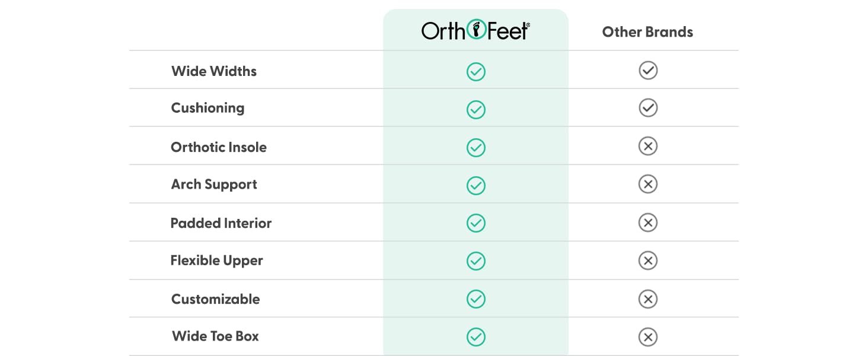Click the Orthotic Insole feature label
This screenshot has height=356, width=868.
pos(219,147)
